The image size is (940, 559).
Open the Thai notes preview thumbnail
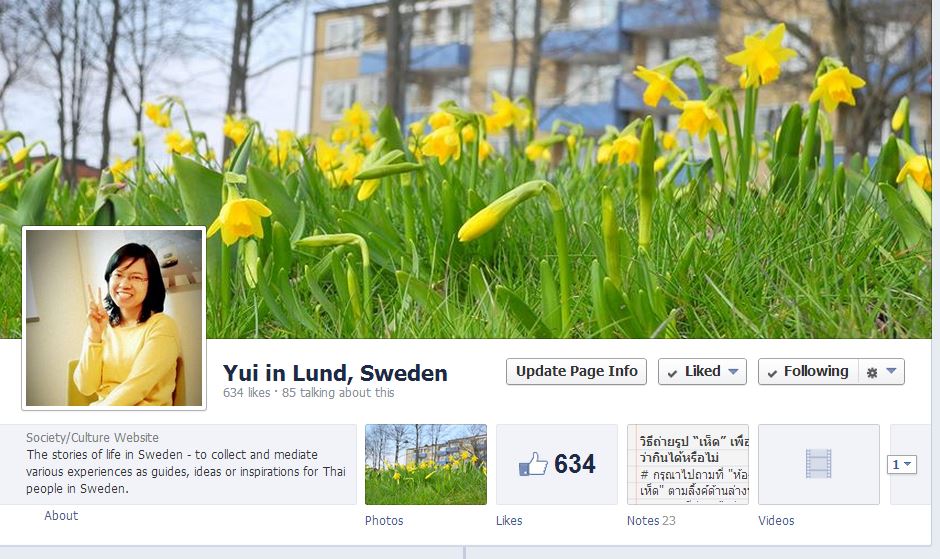click(x=688, y=464)
